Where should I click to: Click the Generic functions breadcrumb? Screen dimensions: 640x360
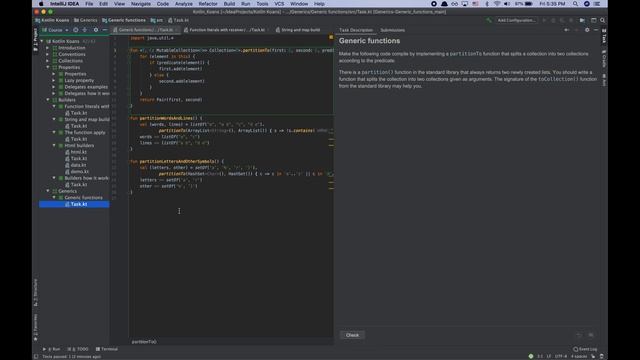click(x=124, y=20)
